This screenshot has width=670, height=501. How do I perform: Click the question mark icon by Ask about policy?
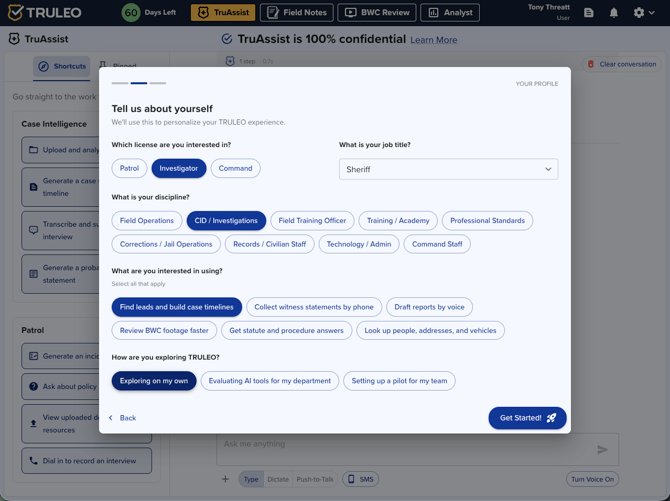click(33, 386)
